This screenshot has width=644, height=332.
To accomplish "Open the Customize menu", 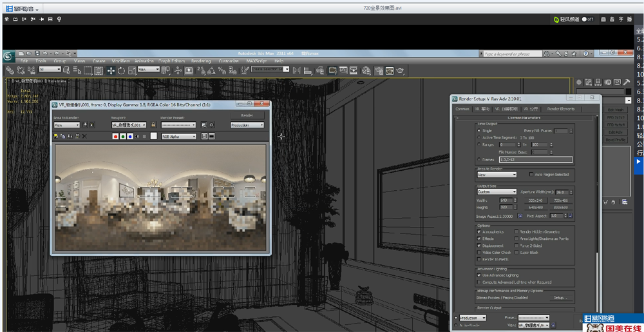I will click(229, 61).
